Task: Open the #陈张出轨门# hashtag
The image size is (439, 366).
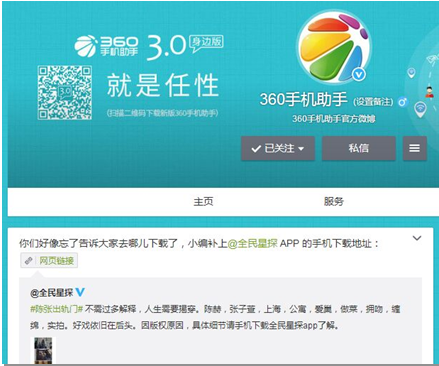Action: coord(56,309)
